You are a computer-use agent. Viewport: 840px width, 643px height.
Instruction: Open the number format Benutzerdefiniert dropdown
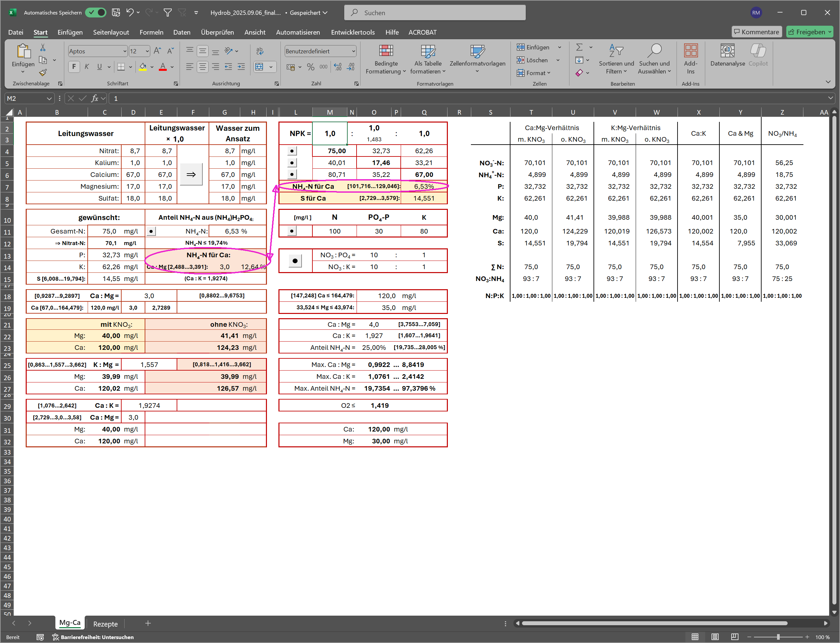(353, 51)
